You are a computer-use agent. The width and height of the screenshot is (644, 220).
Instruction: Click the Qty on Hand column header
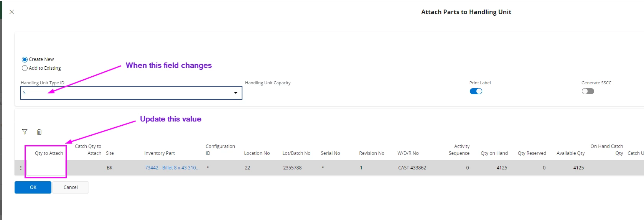(494, 153)
